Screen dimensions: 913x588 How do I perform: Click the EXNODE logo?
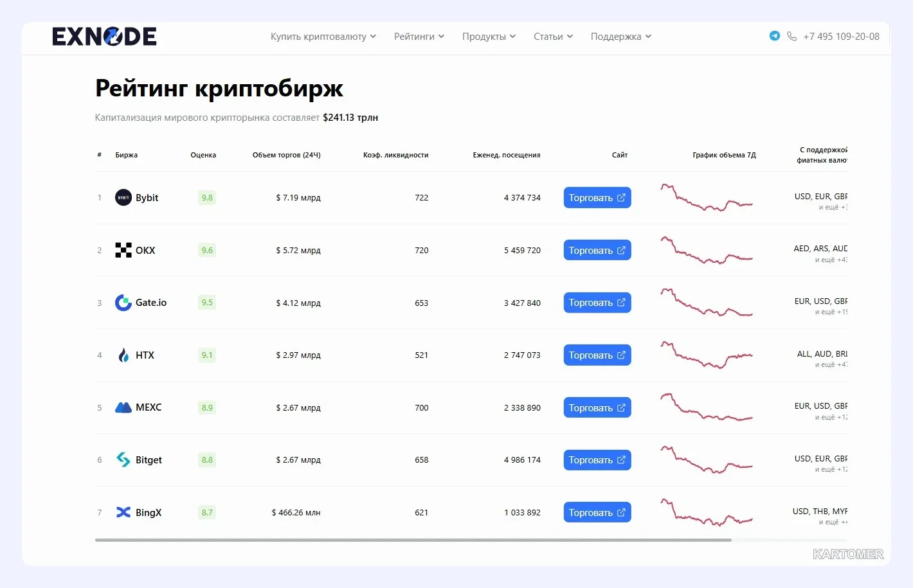point(104,37)
